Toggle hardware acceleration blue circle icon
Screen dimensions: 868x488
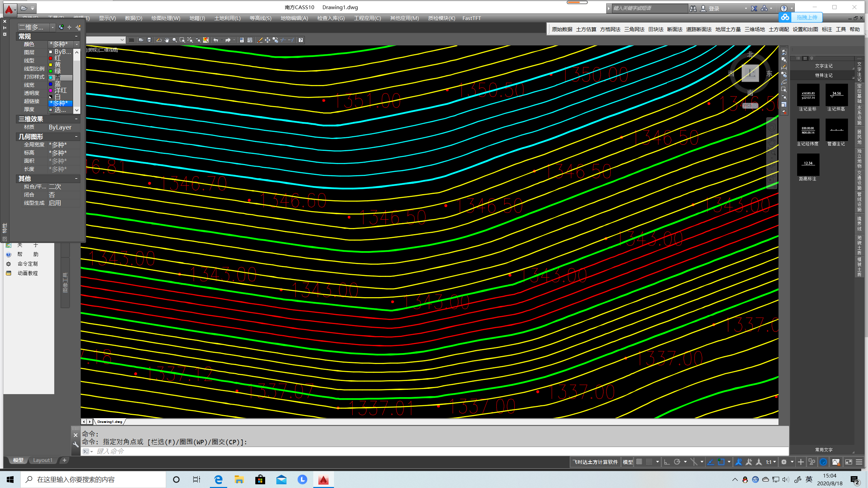(x=823, y=462)
